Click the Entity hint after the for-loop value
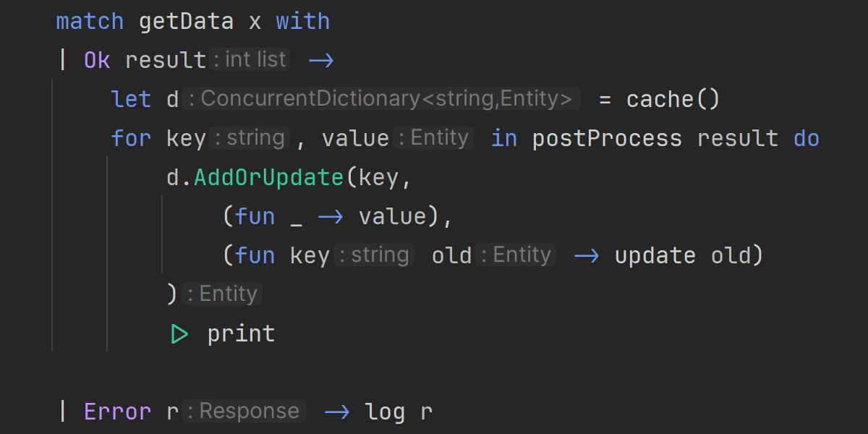The height and width of the screenshot is (434, 868). coord(434,138)
